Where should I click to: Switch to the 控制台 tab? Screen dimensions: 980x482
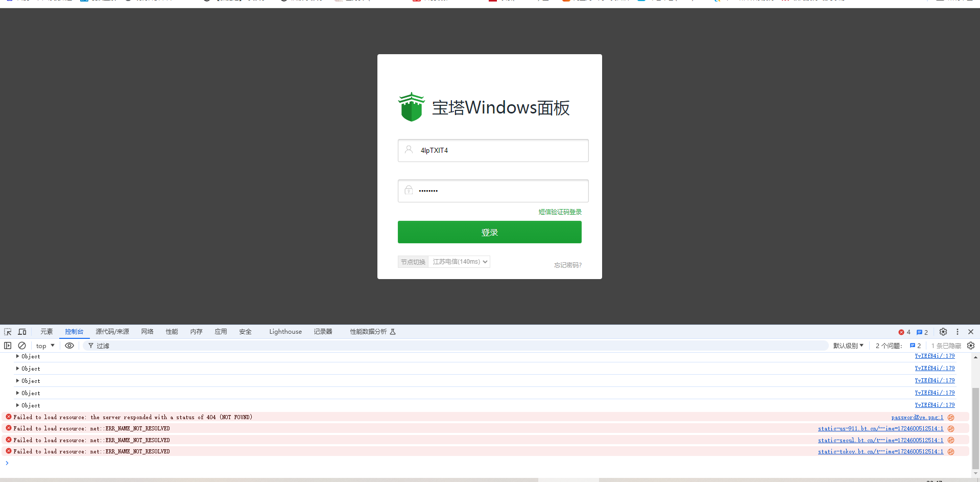point(74,332)
